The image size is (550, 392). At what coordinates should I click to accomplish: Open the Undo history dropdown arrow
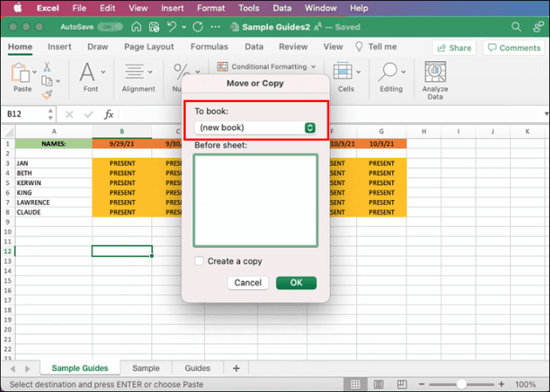[184, 27]
